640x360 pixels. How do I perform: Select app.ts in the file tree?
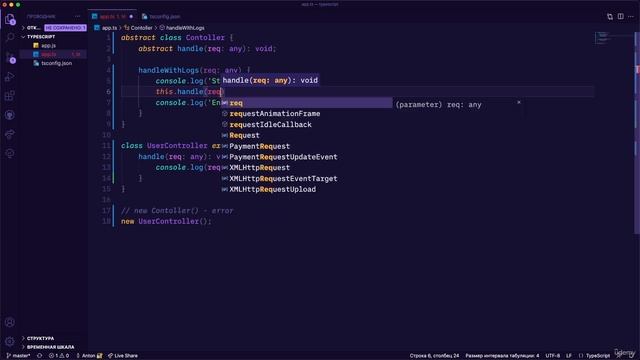point(48,54)
